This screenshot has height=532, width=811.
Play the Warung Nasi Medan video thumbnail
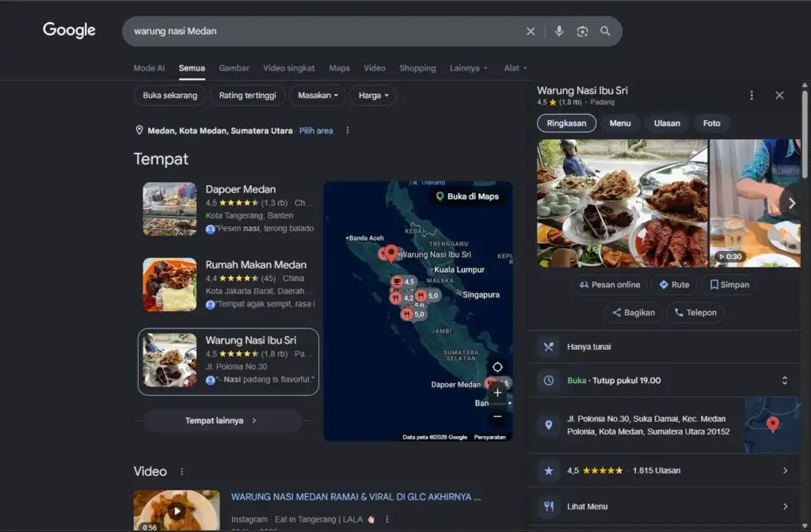pos(177,511)
